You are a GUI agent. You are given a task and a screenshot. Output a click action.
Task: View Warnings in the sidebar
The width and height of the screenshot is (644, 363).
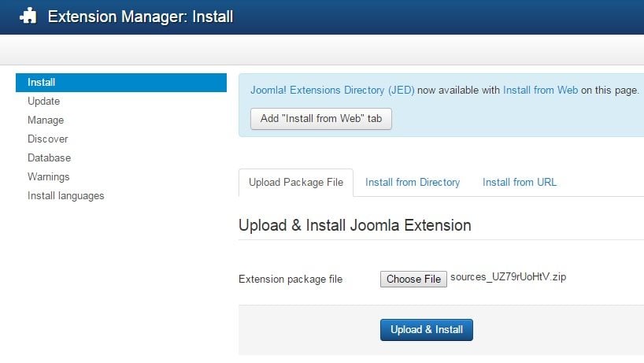pos(48,177)
